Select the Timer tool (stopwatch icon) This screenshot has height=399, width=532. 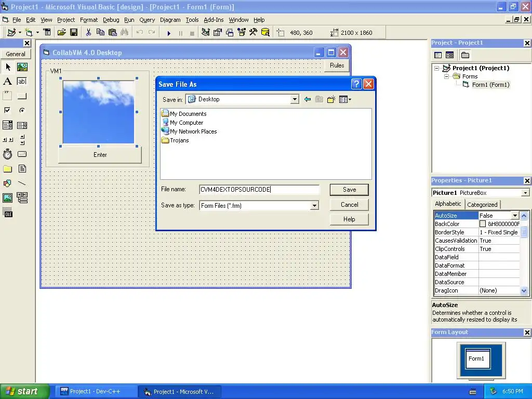7,154
